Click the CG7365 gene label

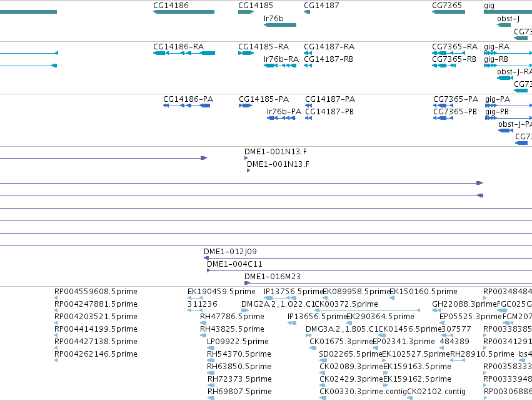click(x=447, y=6)
